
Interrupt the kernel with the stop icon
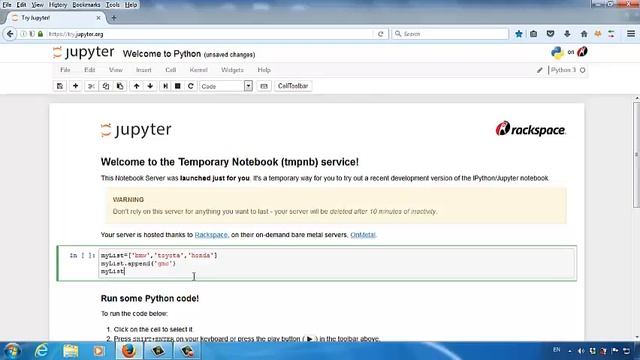coord(178,86)
